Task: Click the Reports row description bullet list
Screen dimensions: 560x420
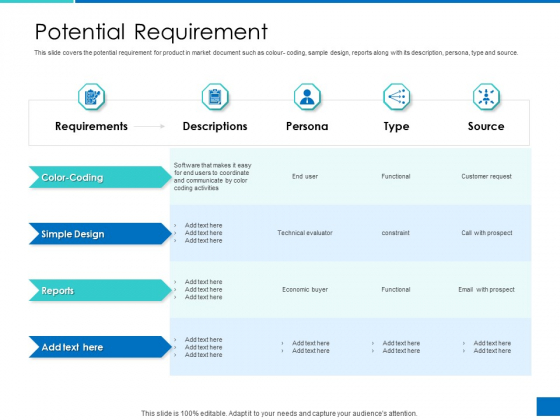Action: tap(198, 290)
